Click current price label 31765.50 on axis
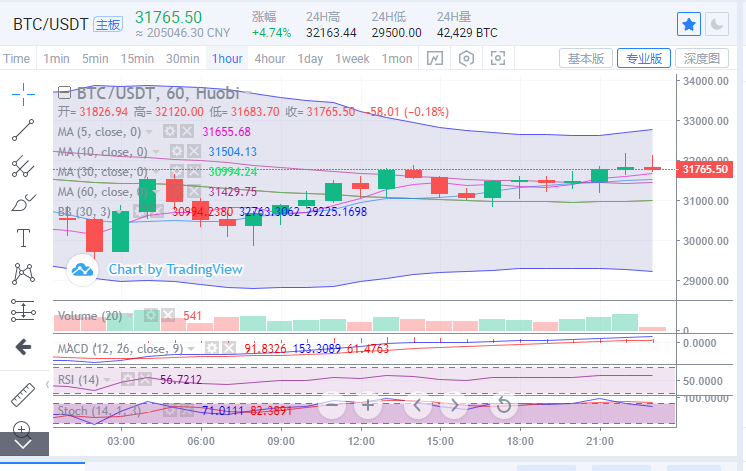Image resolution: width=746 pixels, height=471 pixels. (x=705, y=169)
